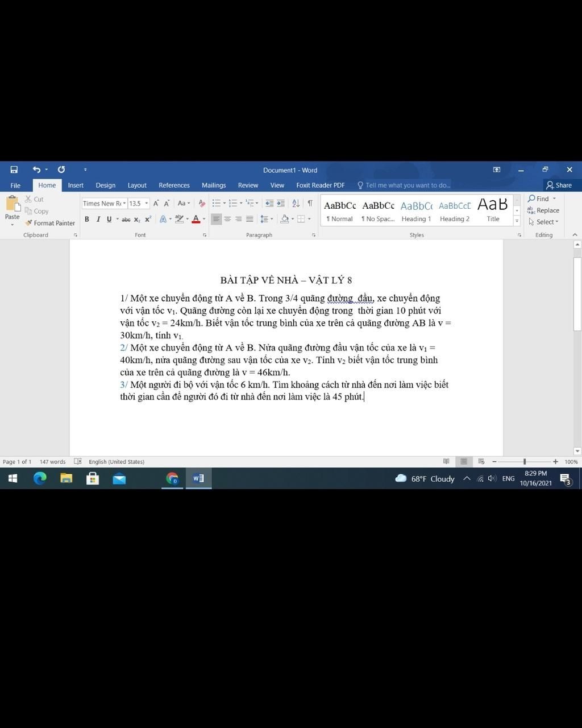Click the red font color button
The height and width of the screenshot is (728, 582).
(196, 219)
